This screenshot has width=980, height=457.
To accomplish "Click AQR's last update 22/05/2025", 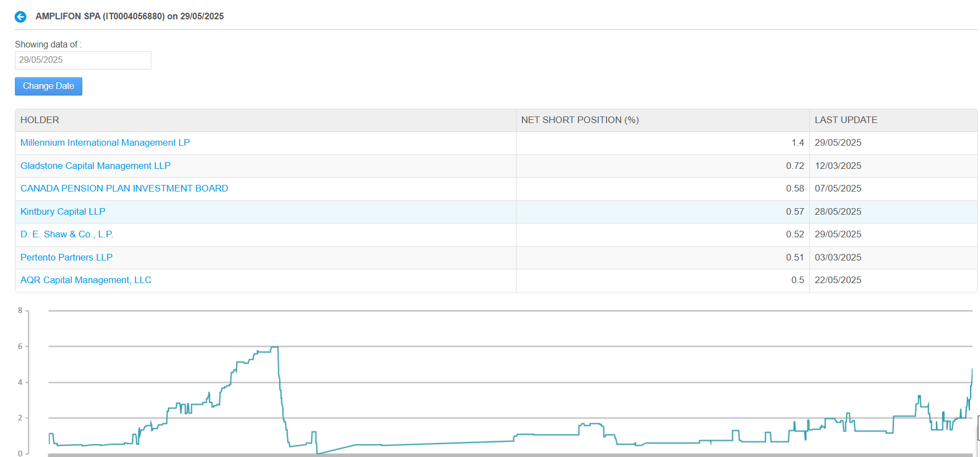I will tap(838, 280).
